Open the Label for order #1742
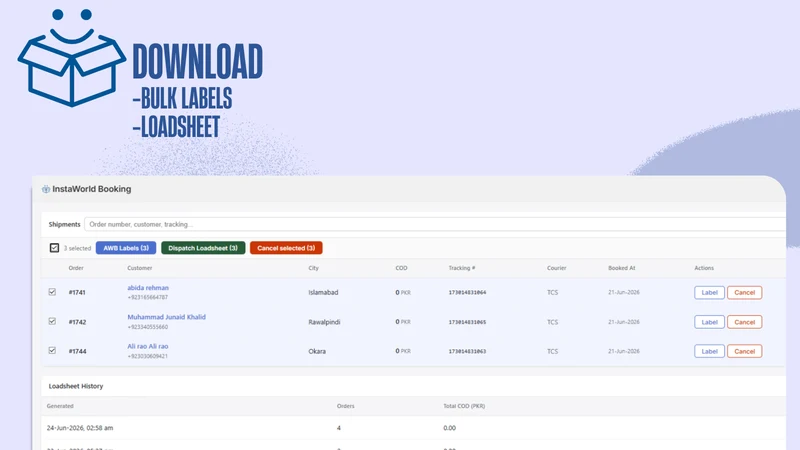 click(709, 322)
